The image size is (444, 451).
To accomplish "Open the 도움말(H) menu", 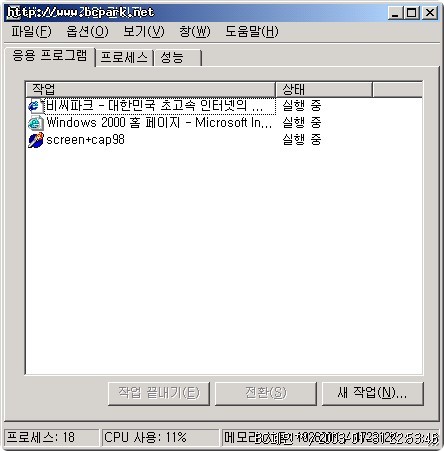I will click(x=252, y=32).
